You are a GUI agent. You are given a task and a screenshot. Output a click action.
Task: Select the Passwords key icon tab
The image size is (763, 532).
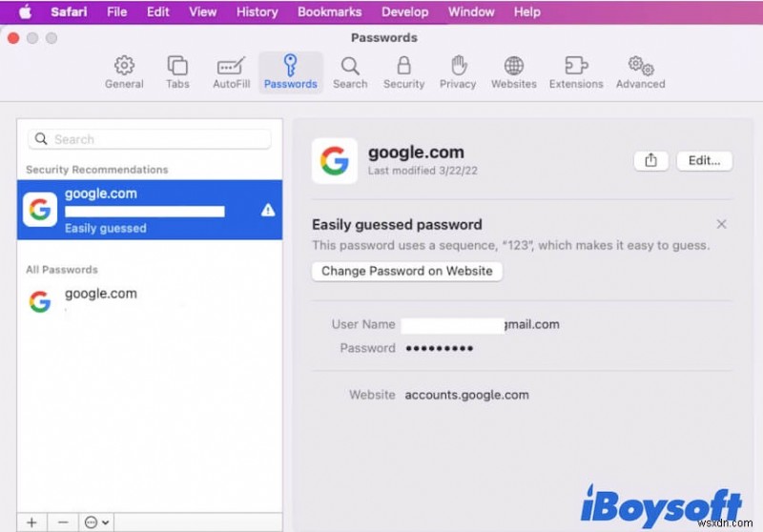coord(291,72)
